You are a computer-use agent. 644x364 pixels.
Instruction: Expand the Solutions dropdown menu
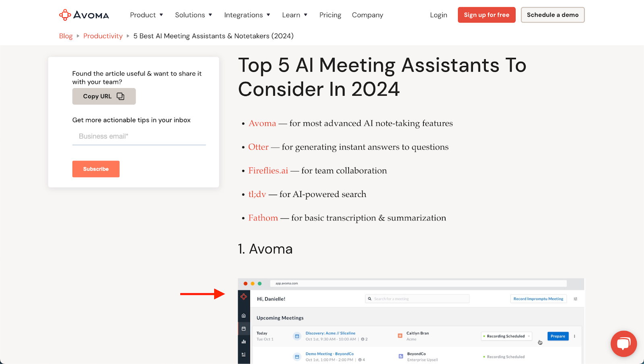[x=194, y=15]
